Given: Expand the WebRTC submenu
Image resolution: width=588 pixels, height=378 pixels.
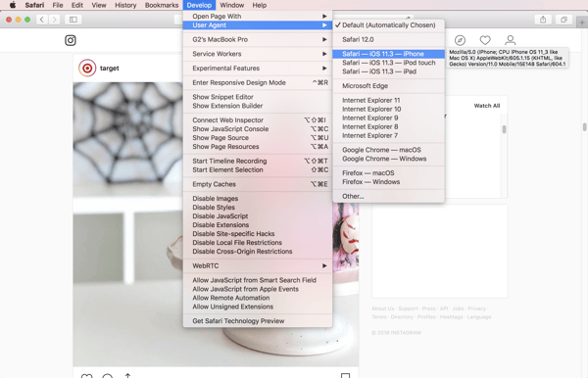Looking at the screenshot, I should click(257, 265).
